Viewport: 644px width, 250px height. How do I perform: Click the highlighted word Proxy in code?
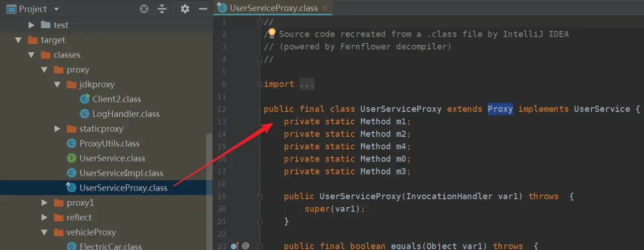tap(500, 109)
